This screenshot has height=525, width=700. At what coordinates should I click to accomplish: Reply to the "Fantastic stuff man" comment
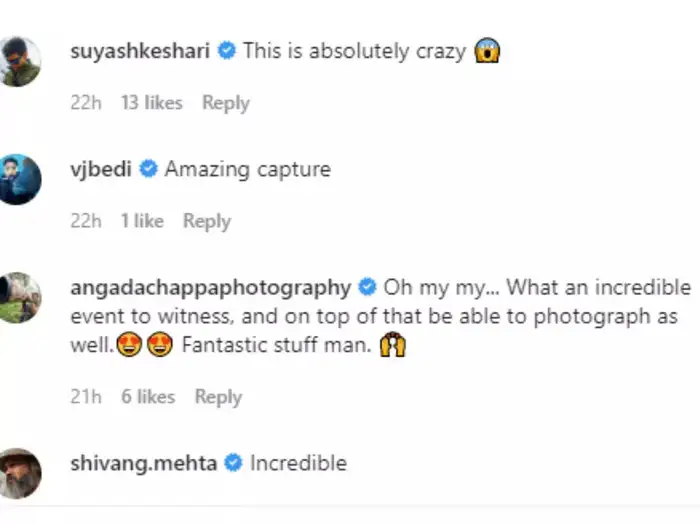(x=218, y=397)
